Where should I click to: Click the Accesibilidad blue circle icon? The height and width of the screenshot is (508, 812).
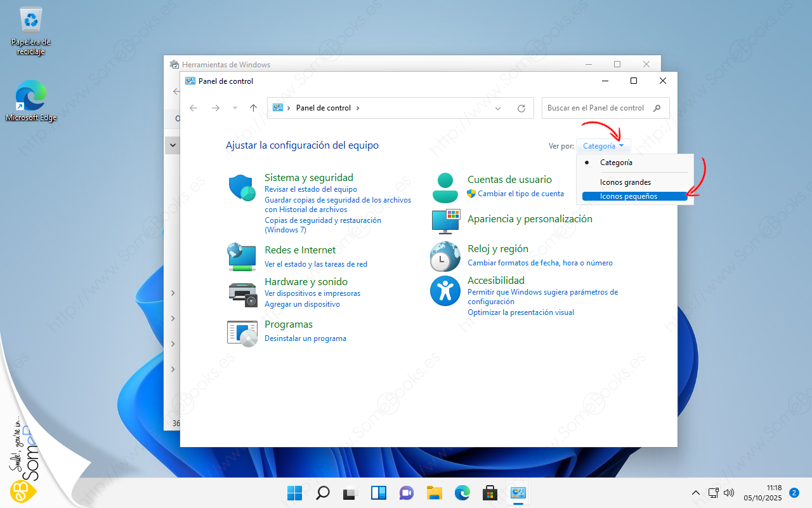tap(445, 291)
